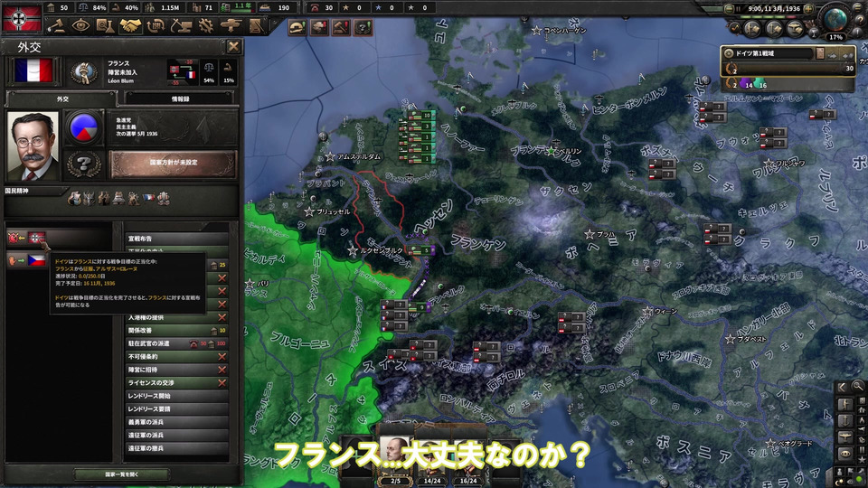Image resolution: width=868 pixels, height=488 pixels.
Task: Open the political decisions gavel icon
Action: click(56, 25)
